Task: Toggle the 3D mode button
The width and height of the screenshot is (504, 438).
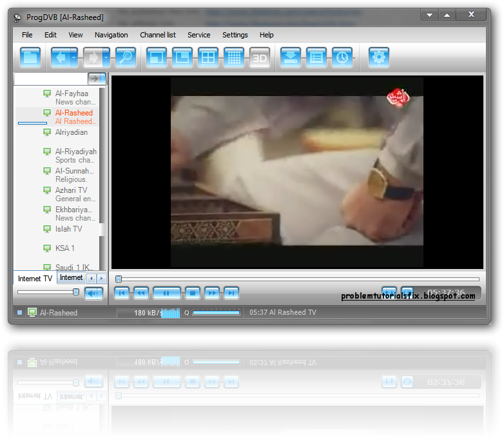Action: tap(260, 57)
